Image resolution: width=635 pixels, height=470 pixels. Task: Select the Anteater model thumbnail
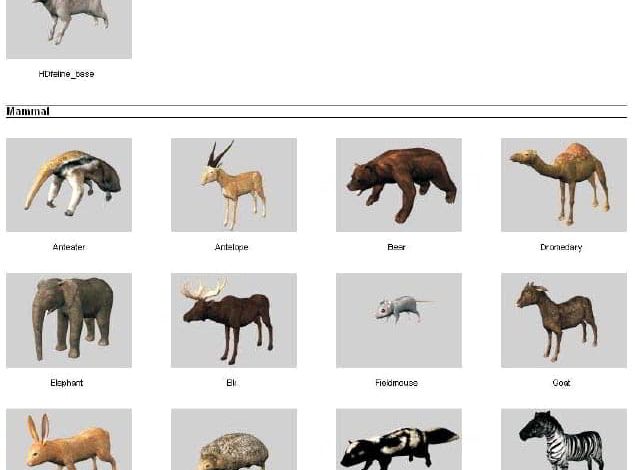tap(69, 185)
